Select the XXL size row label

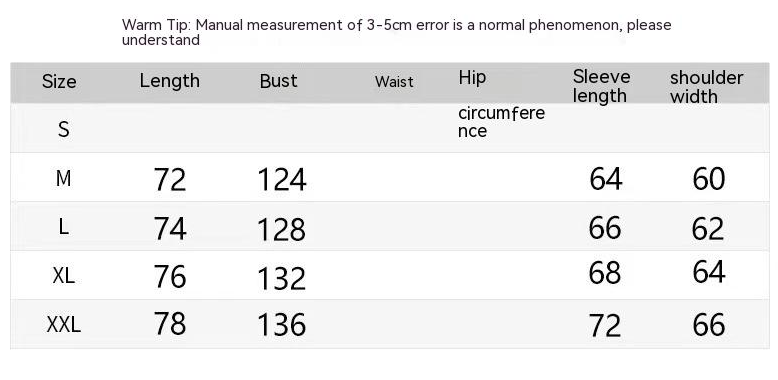pos(64,325)
